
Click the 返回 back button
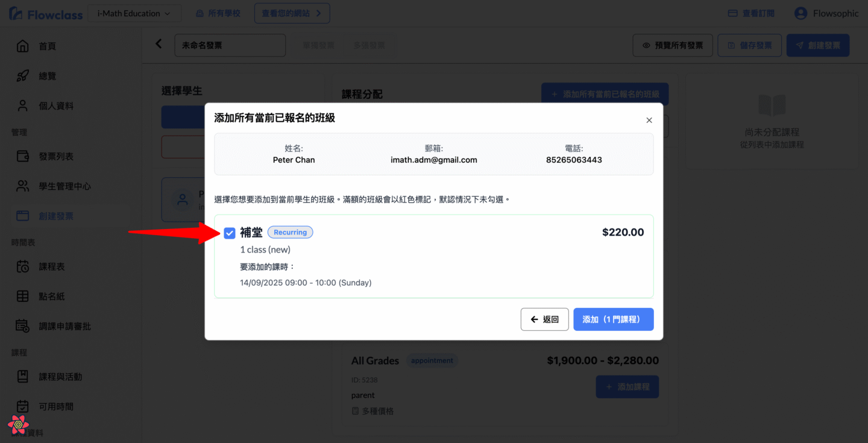[x=544, y=319]
